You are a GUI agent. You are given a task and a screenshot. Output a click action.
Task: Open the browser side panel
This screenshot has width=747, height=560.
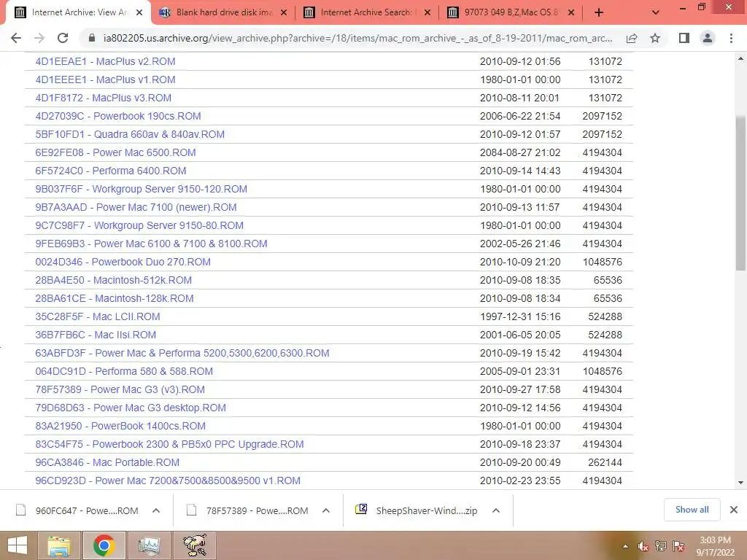684,38
